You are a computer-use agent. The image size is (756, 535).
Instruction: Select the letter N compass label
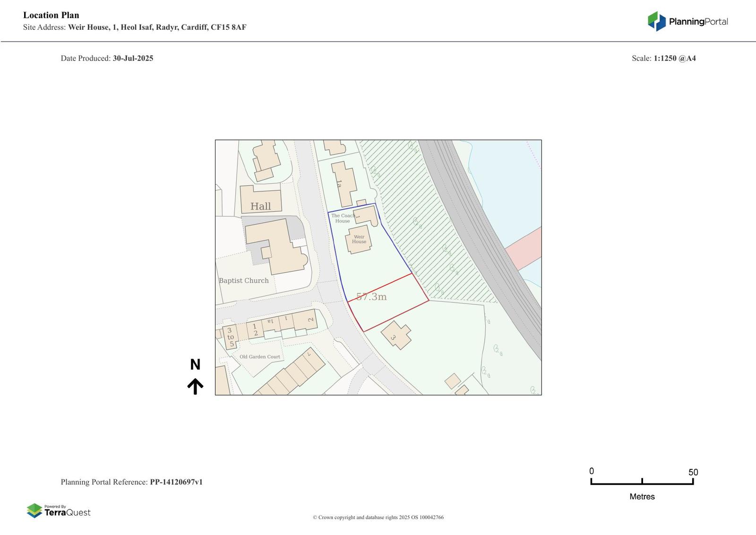(x=195, y=364)
